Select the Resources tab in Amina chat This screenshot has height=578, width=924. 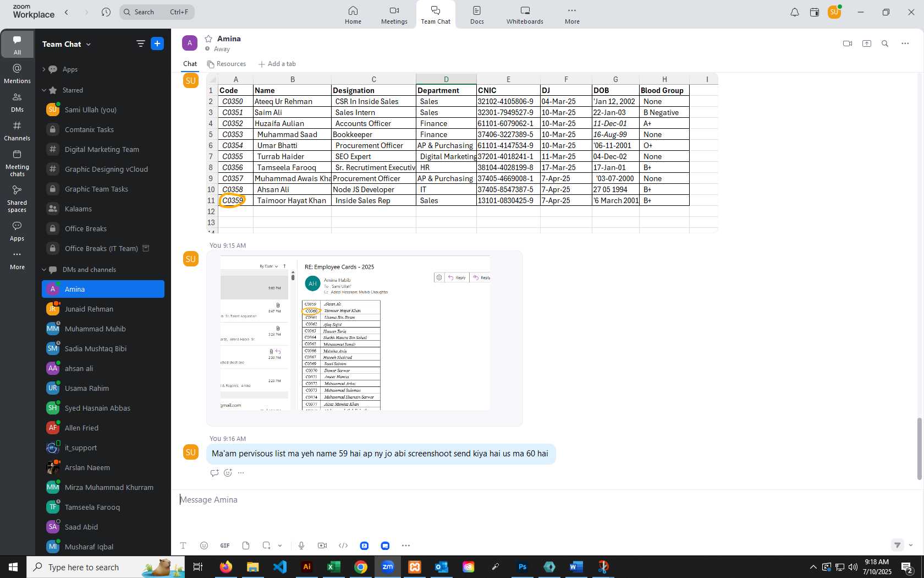tap(227, 64)
